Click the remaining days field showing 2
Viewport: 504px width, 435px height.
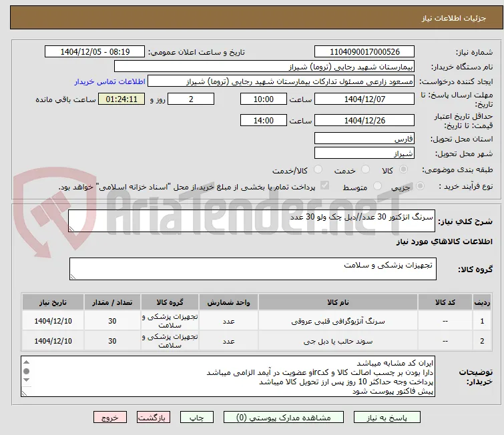pyautogui.click(x=191, y=99)
